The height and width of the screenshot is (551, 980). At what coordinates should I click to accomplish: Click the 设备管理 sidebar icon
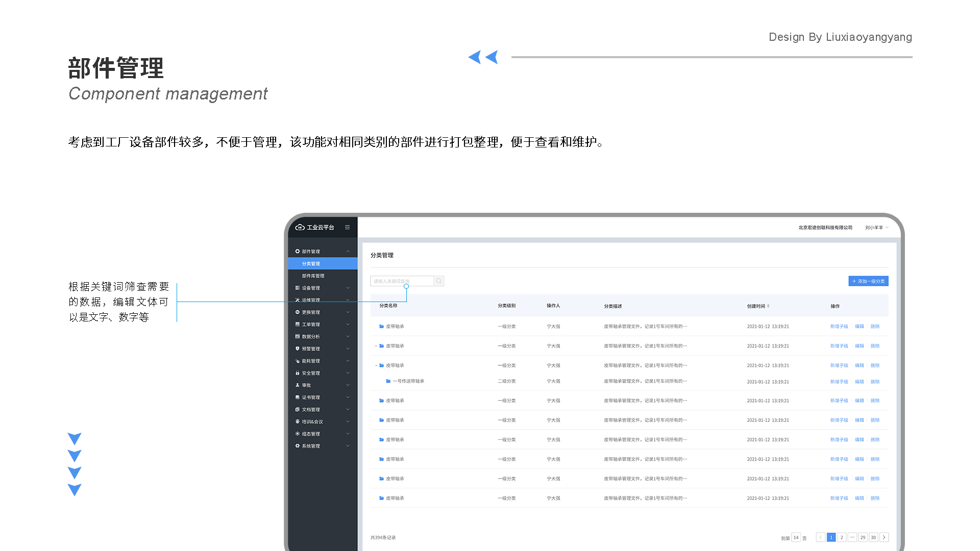(x=298, y=288)
